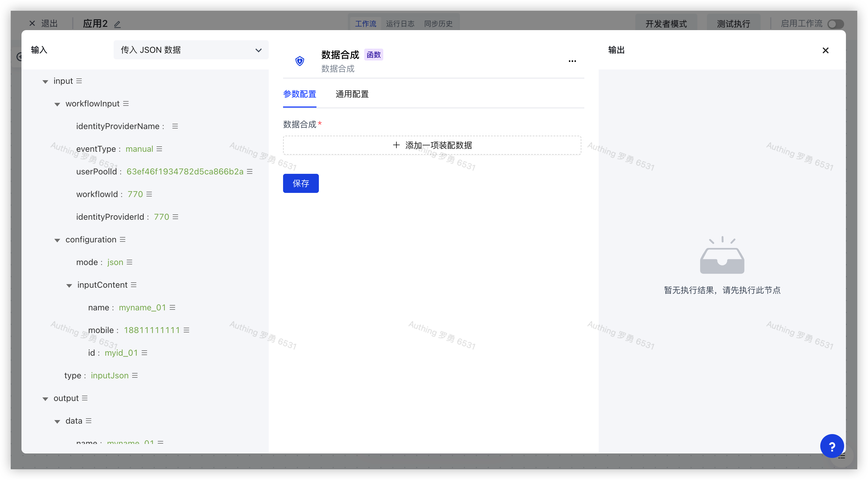This screenshot has width=868, height=480.
Task: Toggle the 启用工作流 switch
Action: (835, 24)
